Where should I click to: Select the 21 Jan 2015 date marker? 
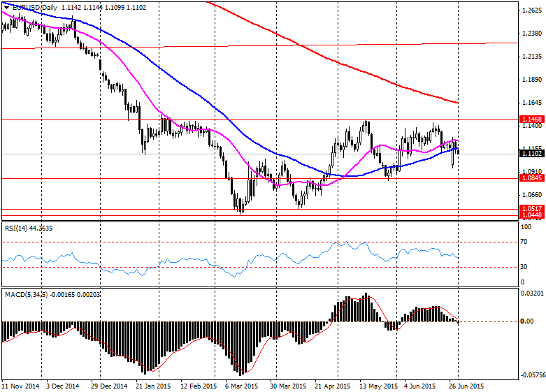click(152, 386)
